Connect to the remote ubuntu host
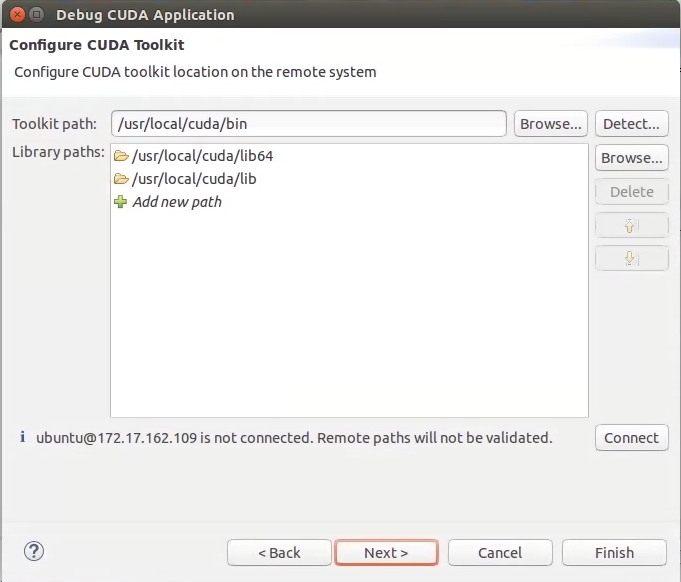This screenshot has width=681, height=582. [631, 438]
